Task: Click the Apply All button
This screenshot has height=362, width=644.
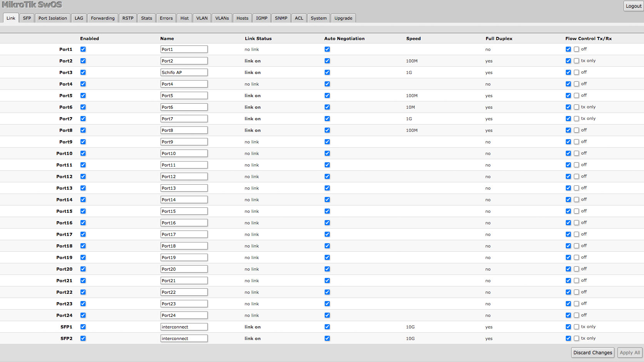Action: 630,352
